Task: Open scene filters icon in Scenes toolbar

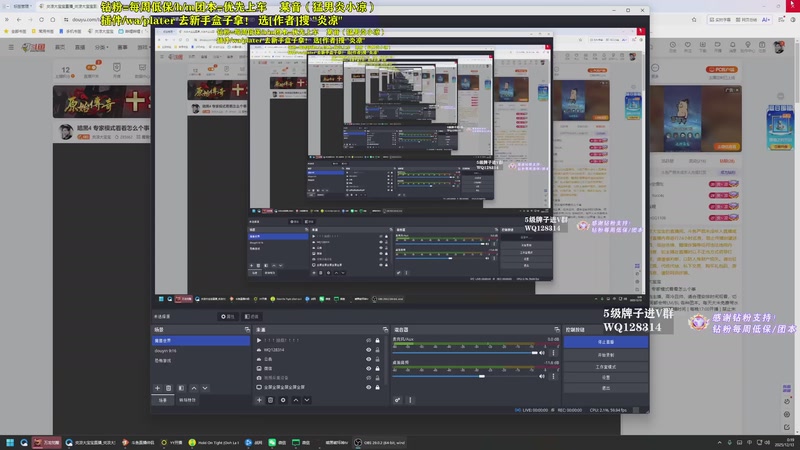Action: [x=181, y=388]
